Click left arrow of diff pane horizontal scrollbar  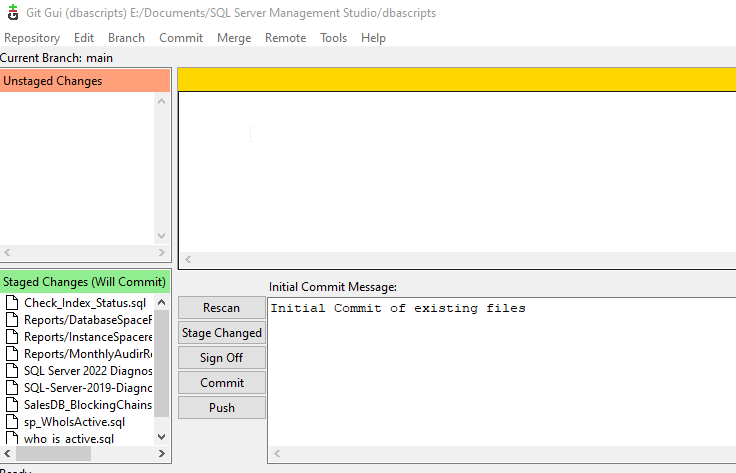point(188,259)
